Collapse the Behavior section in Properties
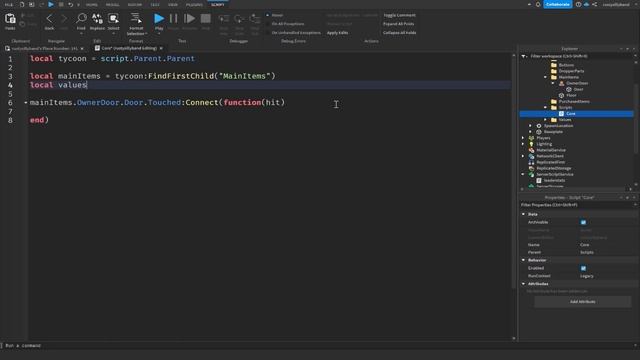Image resolution: width=640 pixels, height=360 pixels. click(x=524, y=260)
